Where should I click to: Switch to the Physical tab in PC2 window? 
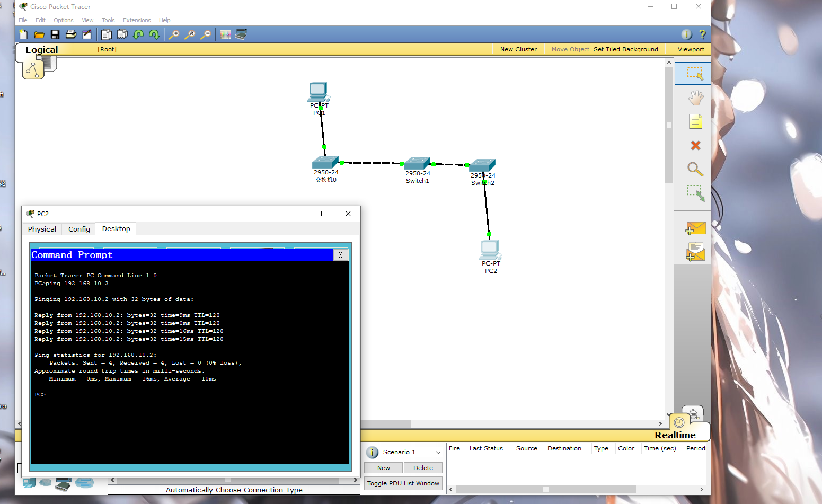42,229
